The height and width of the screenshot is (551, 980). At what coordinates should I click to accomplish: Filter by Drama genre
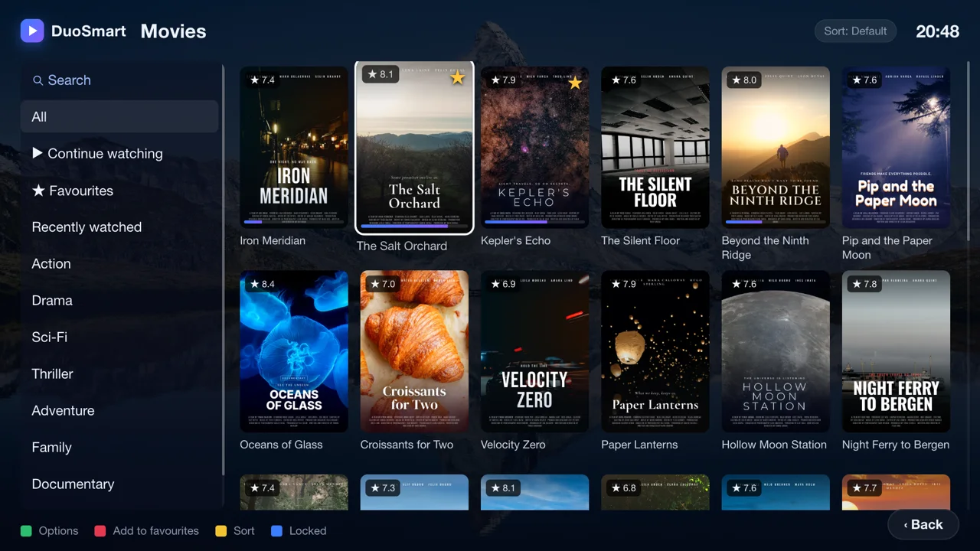(119, 301)
